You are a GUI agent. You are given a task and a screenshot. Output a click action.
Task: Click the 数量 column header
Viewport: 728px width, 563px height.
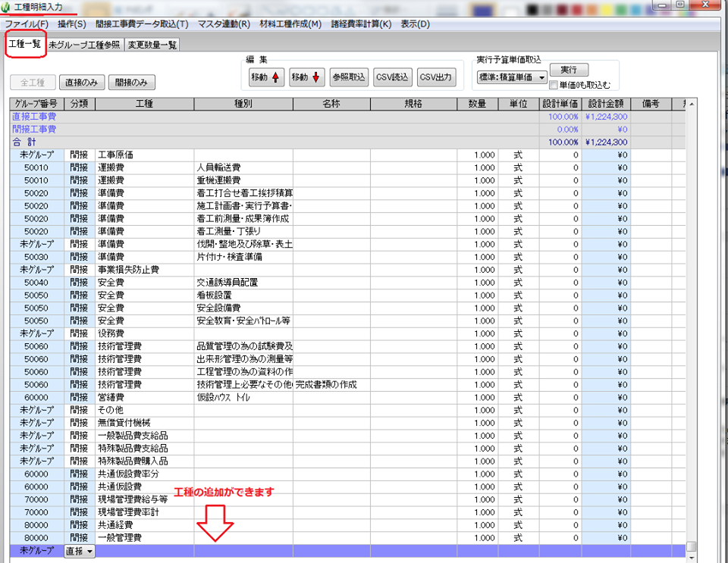coord(477,104)
